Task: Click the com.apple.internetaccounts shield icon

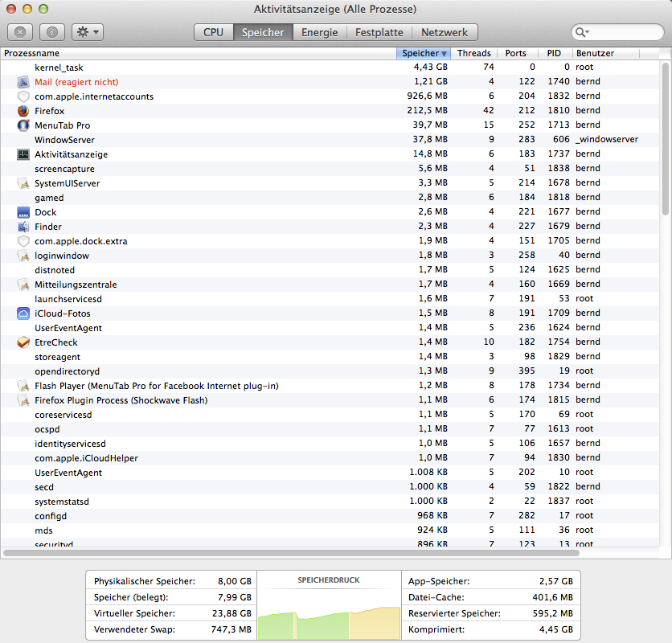Action: point(23,96)
